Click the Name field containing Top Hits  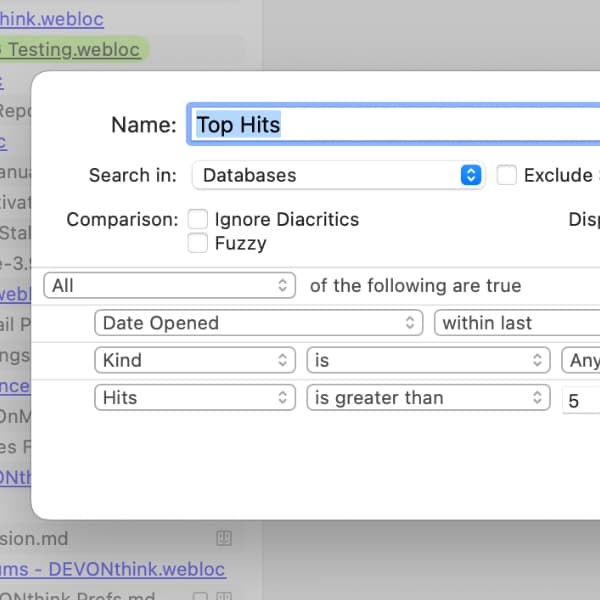point(394,124)
